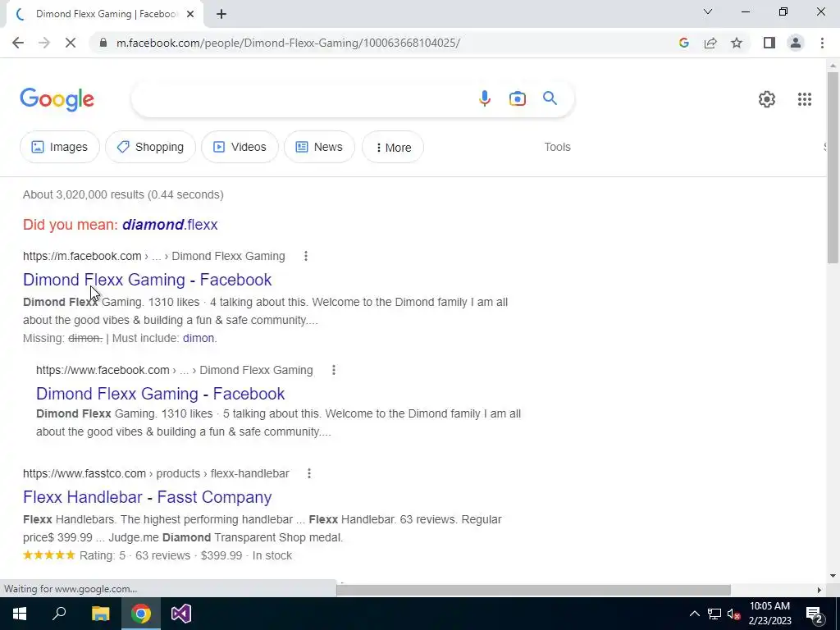The image size is (840, 630).
Task: Click the Must include dimon link
Action: pyautogui.click(x=199, y=338)
